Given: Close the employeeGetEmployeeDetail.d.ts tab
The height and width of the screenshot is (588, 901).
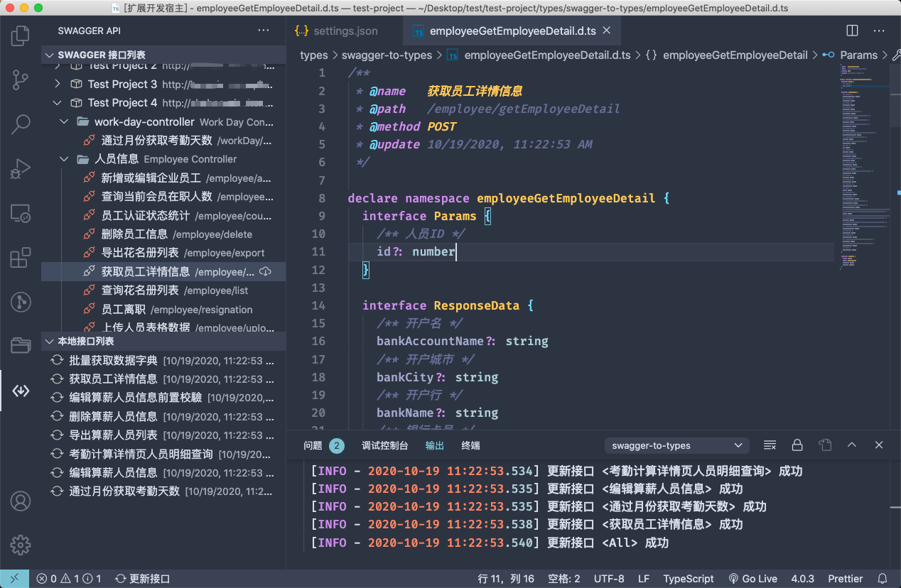Looking at the screenshot, I should pyautogui.click(x=606, y=31).
